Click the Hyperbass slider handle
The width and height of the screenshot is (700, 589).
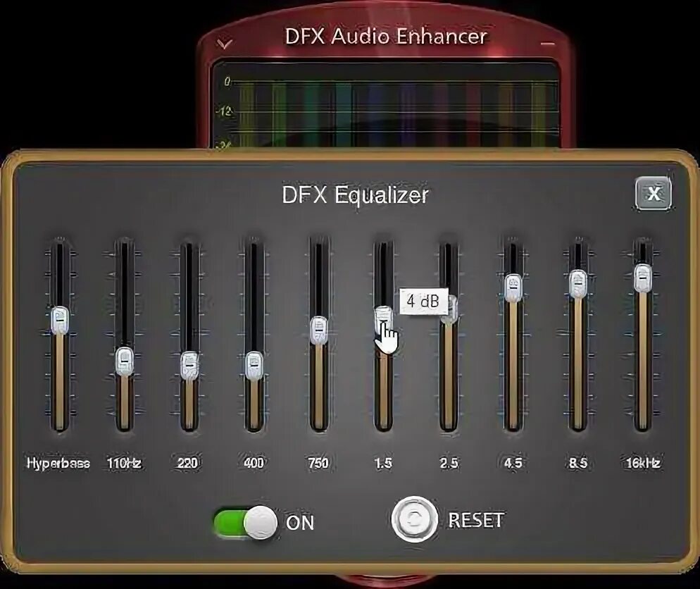pyautogui.click(x=60, y=321)
